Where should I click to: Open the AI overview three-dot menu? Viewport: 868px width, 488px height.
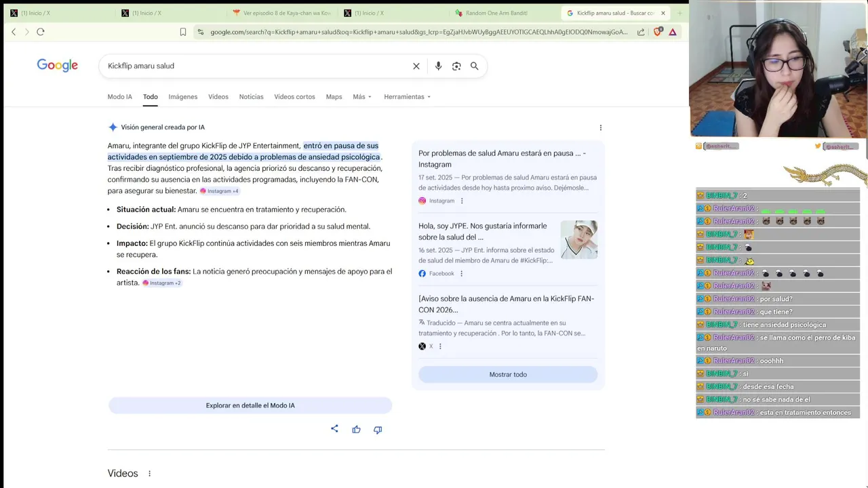(x=600, y=127)
